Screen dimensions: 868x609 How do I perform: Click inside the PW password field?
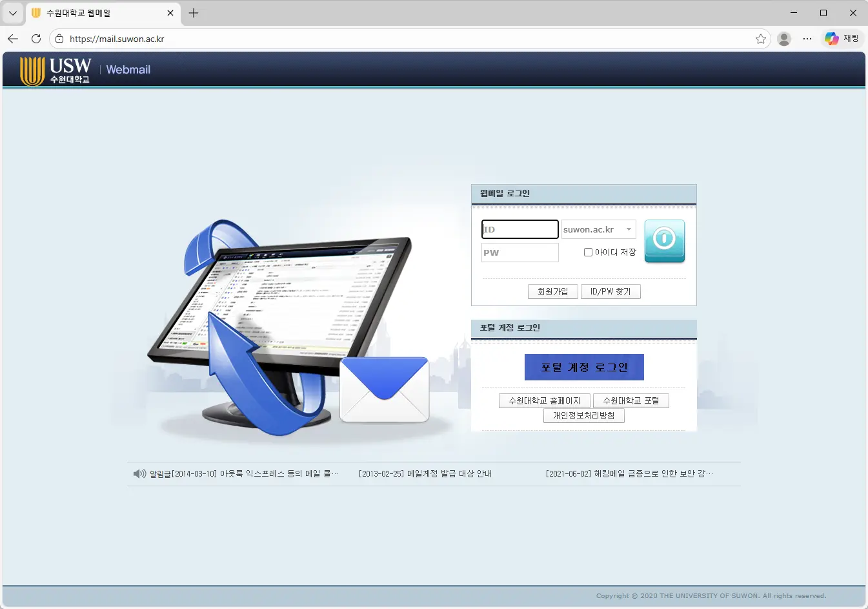tap(520, 253)
